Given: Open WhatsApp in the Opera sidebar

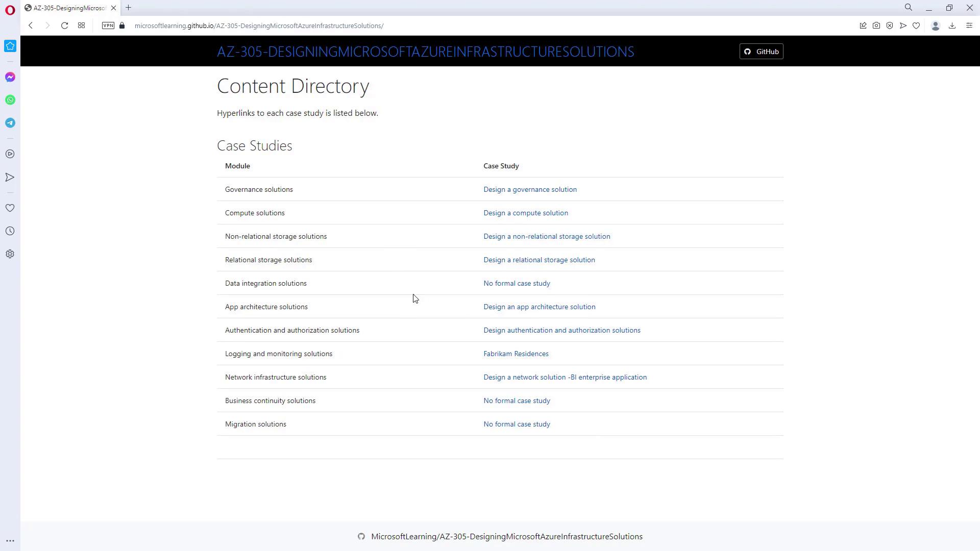Looking at the screenshot, I should pyautogui.click(x=10, y=100).
